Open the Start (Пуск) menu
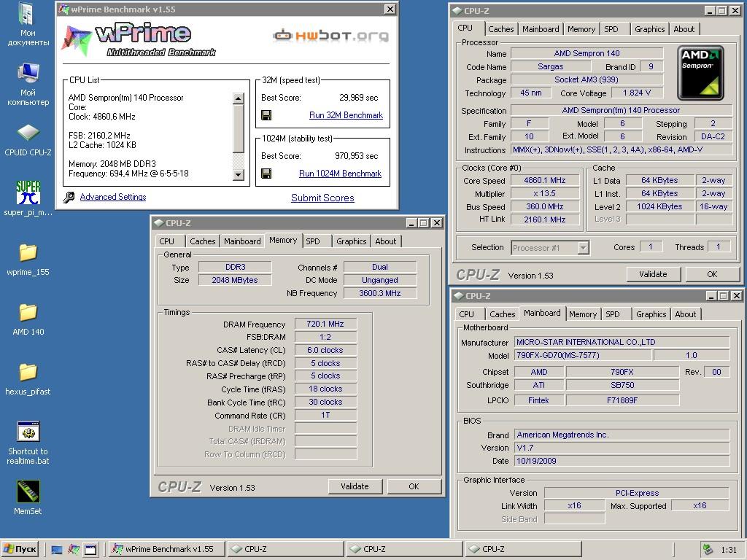 pyautogui.click(x=20, y=549)
